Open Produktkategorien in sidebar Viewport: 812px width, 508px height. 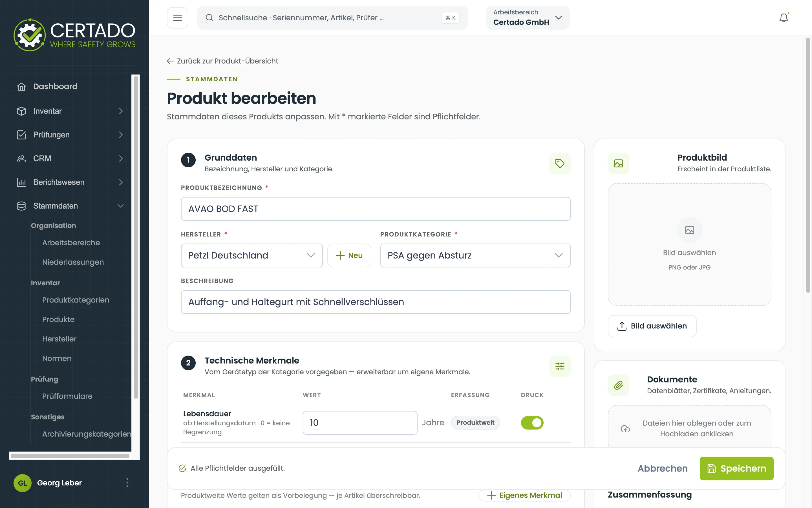76,300
